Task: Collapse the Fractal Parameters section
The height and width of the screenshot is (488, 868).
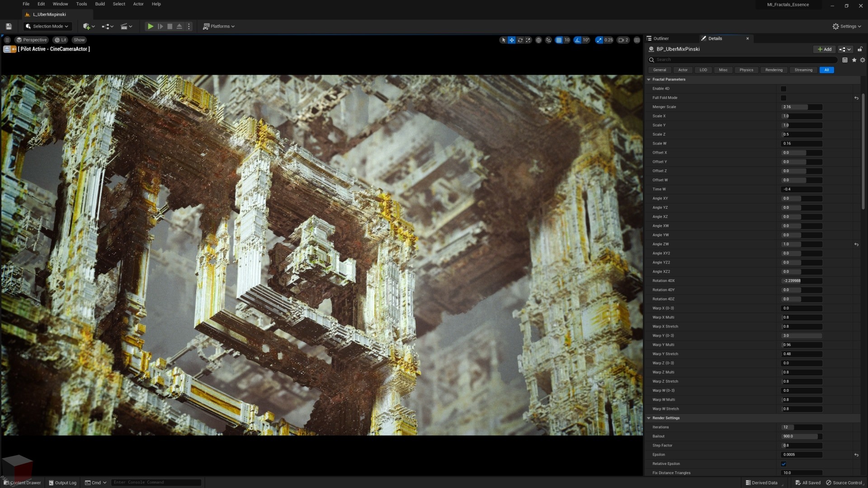Action: click(649, 80)
